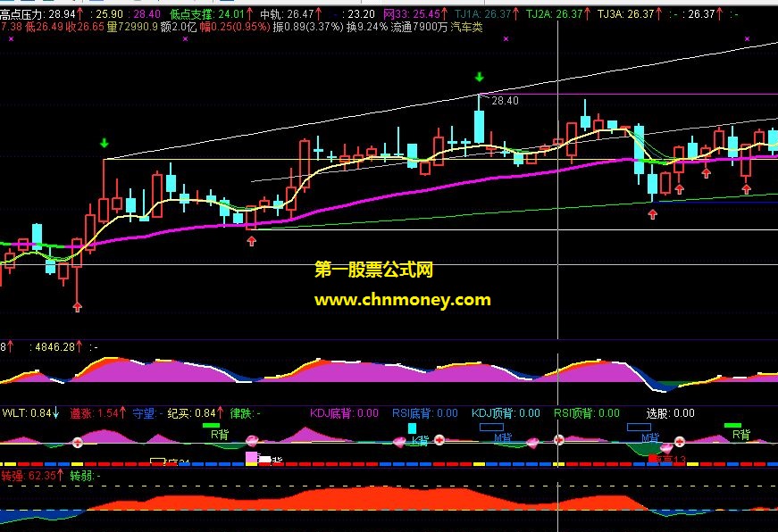
Task: Select the first circled plus marker in WLT panel
Action: coord(78,442)
